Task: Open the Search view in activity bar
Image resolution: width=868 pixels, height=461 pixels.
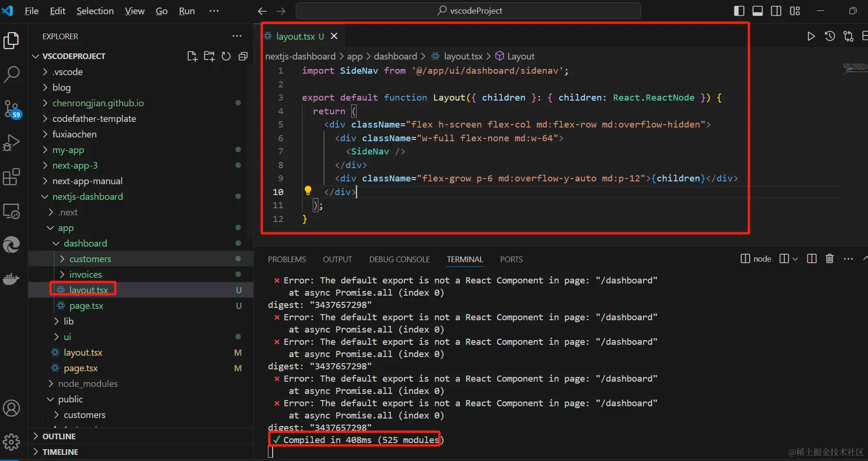Action: [x=11, y=75]
